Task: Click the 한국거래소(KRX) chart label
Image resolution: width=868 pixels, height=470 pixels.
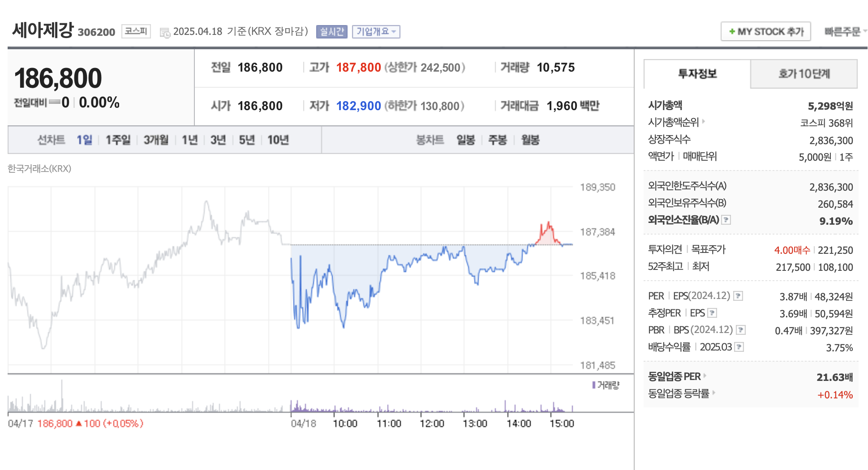Action: tap(39, 169)
